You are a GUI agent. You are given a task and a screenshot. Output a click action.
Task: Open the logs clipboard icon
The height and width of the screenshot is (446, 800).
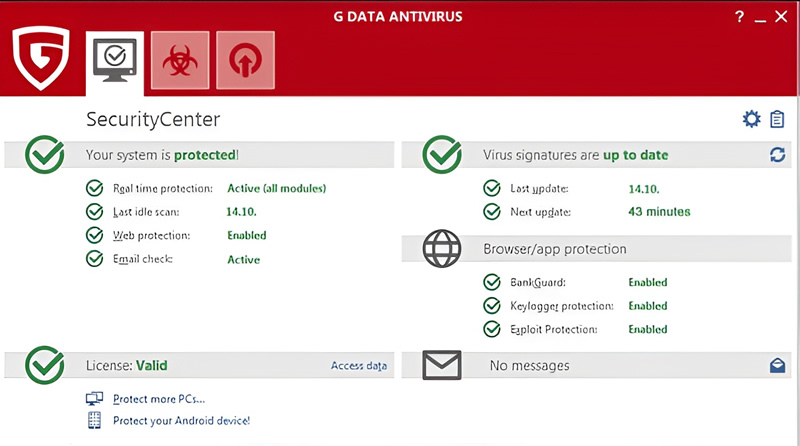[777, 119]
